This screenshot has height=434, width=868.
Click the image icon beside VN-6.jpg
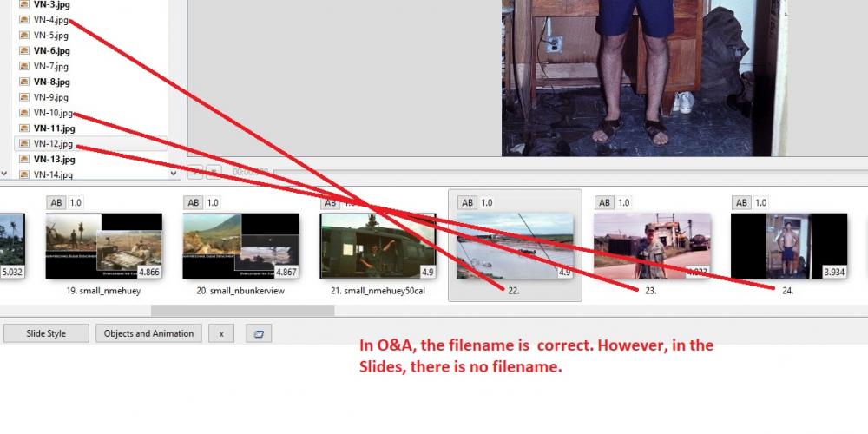(x=23, y=50)
